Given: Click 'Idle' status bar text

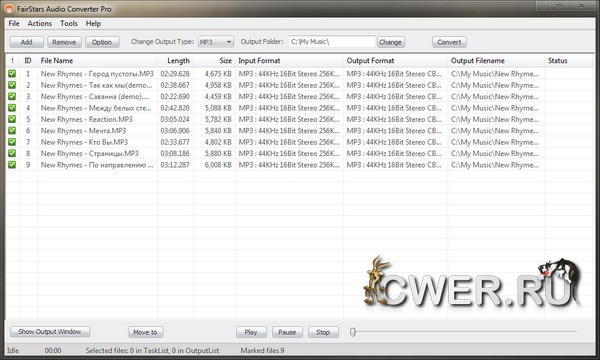Looking at the screenshot, I should (x=13, y=350).
